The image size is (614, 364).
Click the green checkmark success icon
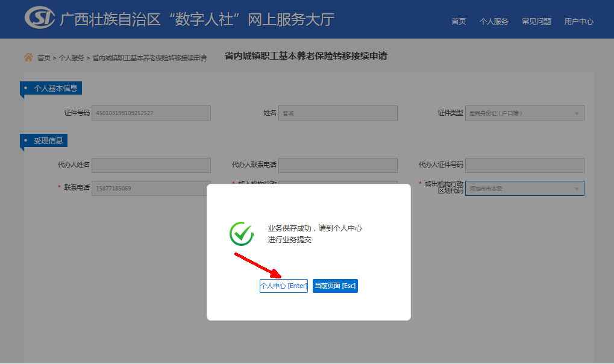point(242,234)
